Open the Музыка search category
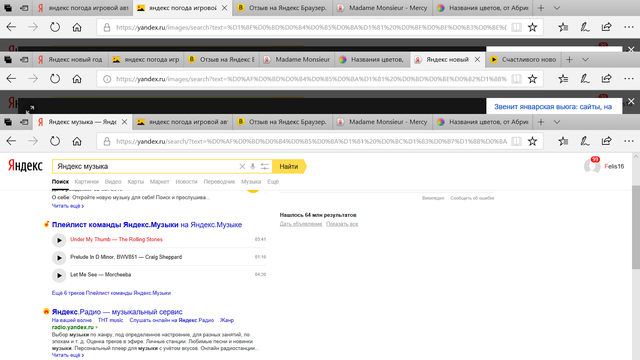Screen dimensions: 640x360 (251, 182)
